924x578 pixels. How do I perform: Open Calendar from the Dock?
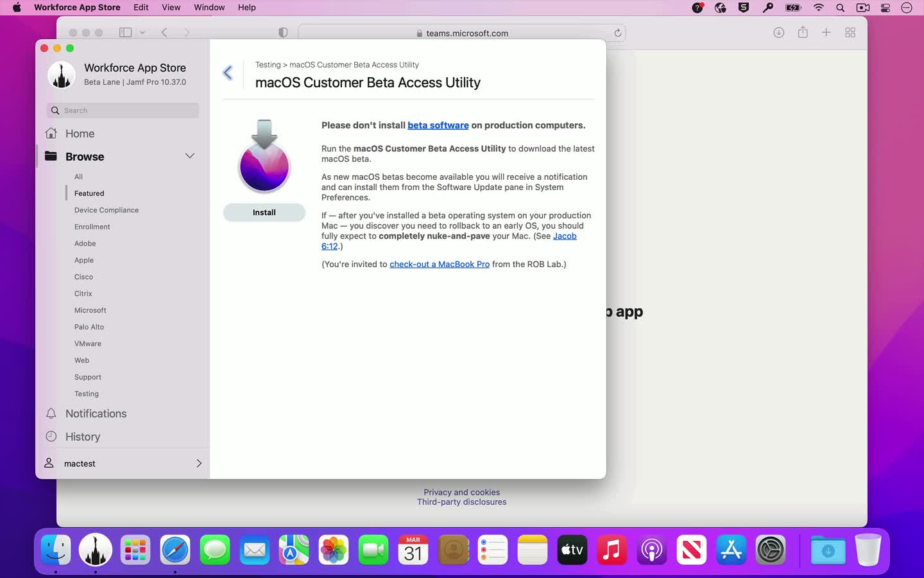[x=413, y=550]
